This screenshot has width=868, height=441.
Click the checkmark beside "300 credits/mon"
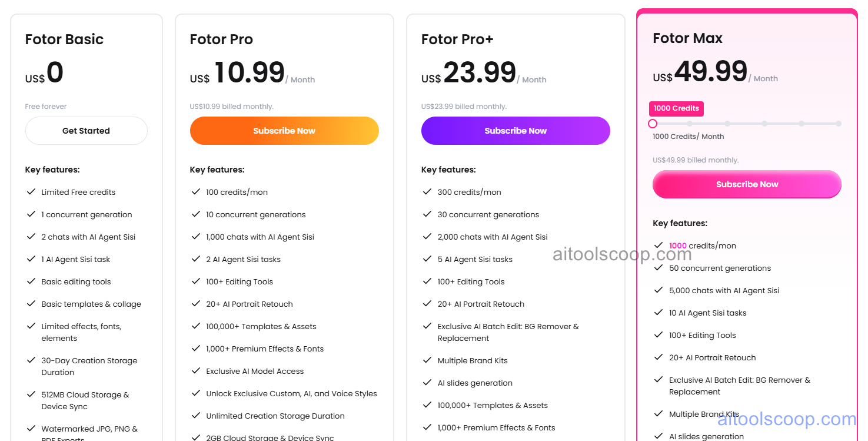[x=427, y=191]
